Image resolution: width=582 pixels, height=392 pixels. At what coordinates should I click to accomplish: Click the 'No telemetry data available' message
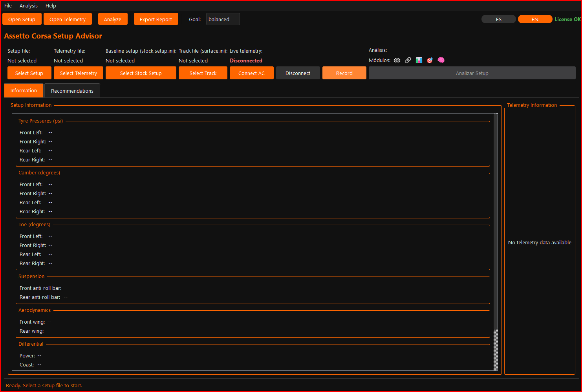(x=540, y=243)
